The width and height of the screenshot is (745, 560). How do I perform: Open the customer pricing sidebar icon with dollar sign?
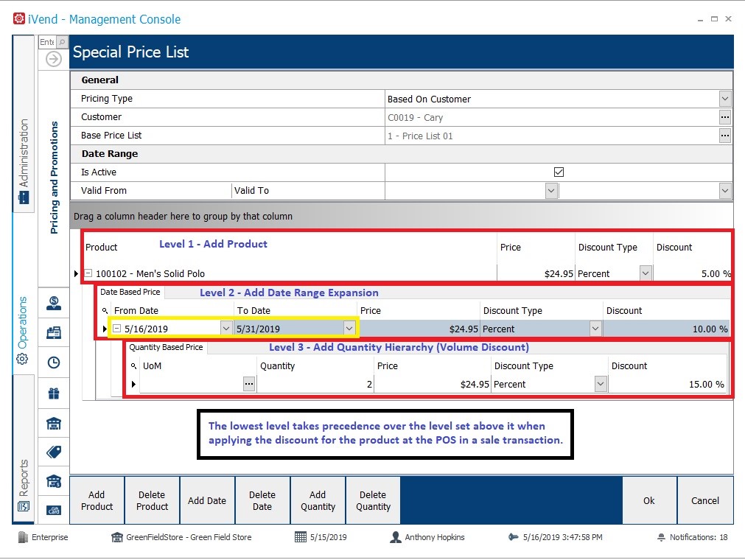[x=54, y=303]
